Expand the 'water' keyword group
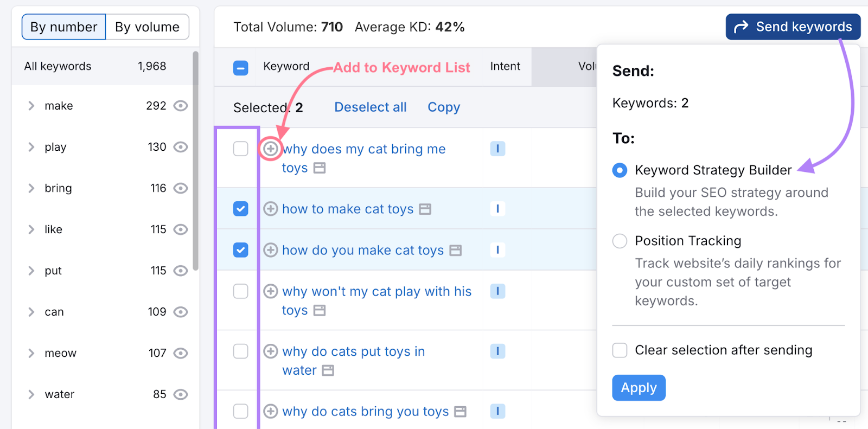Viewport: 868px width, 429px height. coord(31,394)
